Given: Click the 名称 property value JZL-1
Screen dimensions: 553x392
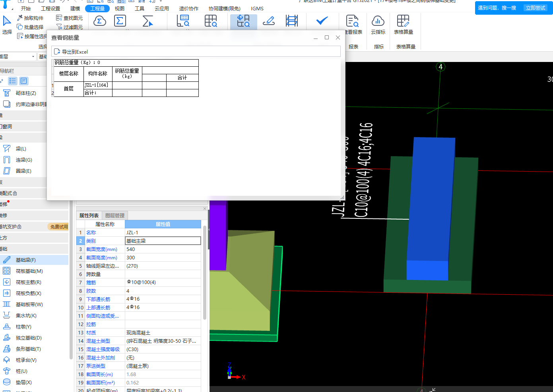Looking at the screenshot, I should [x=163, y=232].
